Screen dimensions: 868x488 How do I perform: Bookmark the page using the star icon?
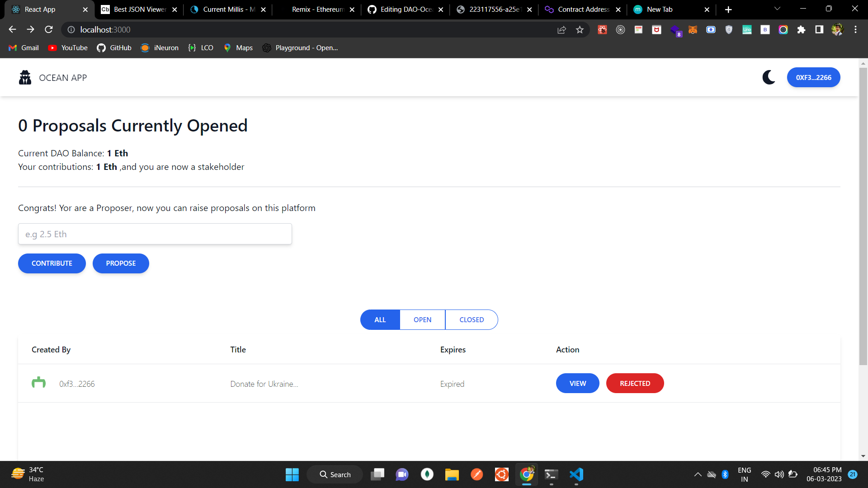pyautogui.click(x=580, y=29)
